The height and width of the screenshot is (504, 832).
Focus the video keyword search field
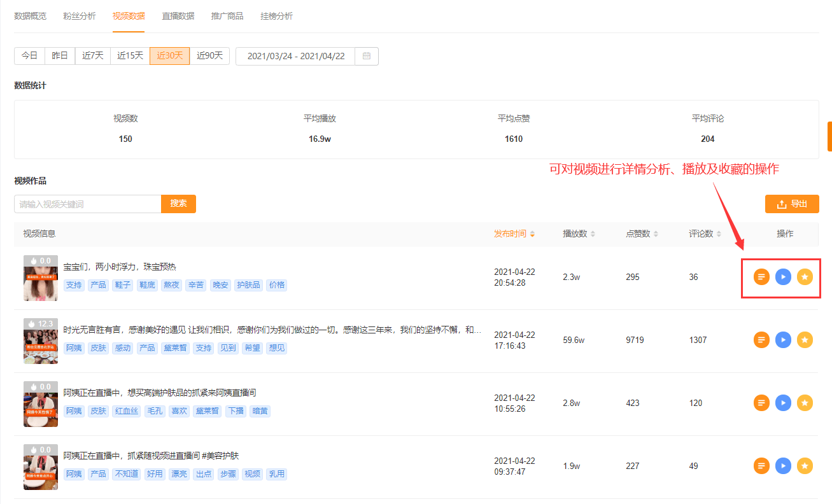88,204
